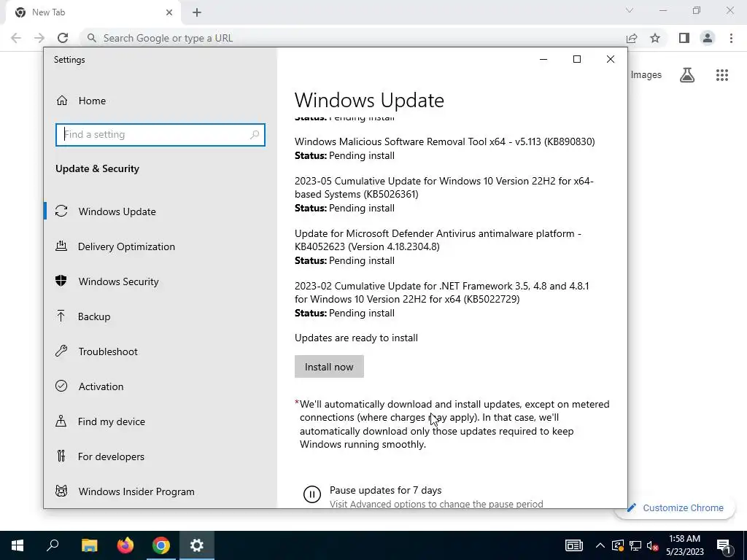Click Install now button
The width and height of the screenshot is (747, 560).
coord(329,367)
